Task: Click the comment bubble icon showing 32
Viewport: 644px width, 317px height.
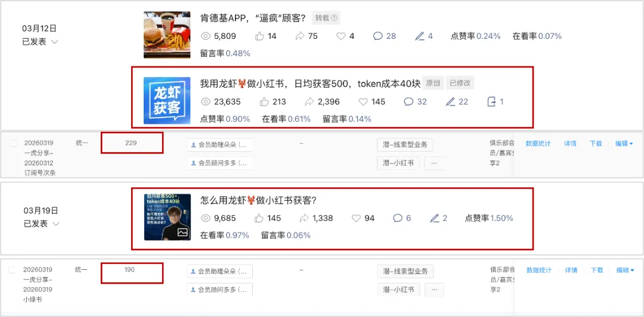Action: coord(408,101)
